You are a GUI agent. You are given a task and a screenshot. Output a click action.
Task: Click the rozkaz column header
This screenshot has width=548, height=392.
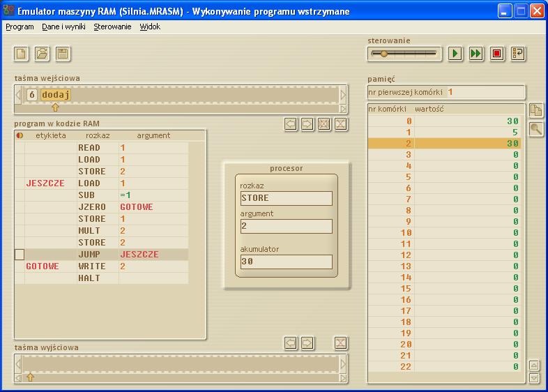pyautogui.click(x=98, y=136)
